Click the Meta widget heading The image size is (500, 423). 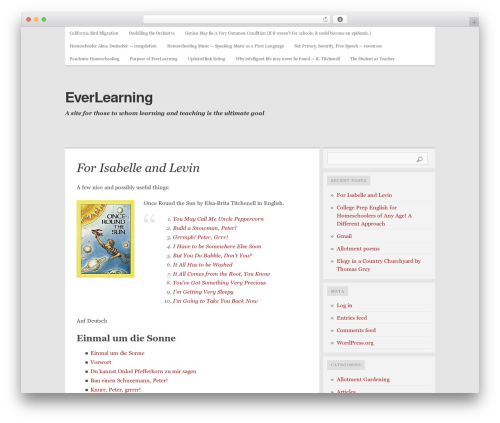337,291
